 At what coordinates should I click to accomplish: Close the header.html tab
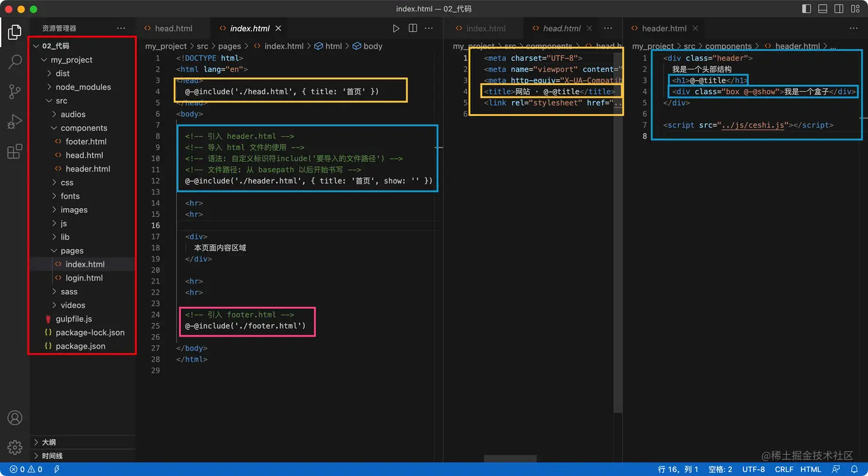[x=695, y=28]
